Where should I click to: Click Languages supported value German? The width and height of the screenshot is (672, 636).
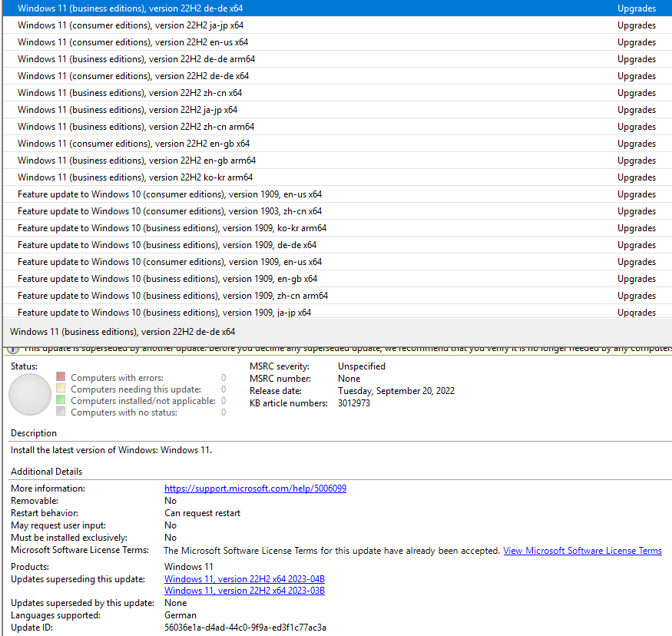pos(180,615)
